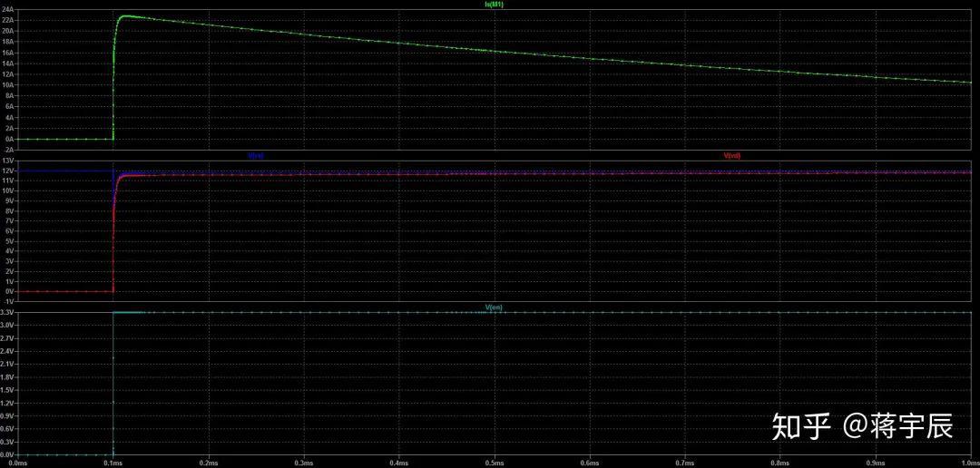Viewport: 980px width, 468px height.
Task: Click the 7V voltage axis label
Action: coord(9,221)
